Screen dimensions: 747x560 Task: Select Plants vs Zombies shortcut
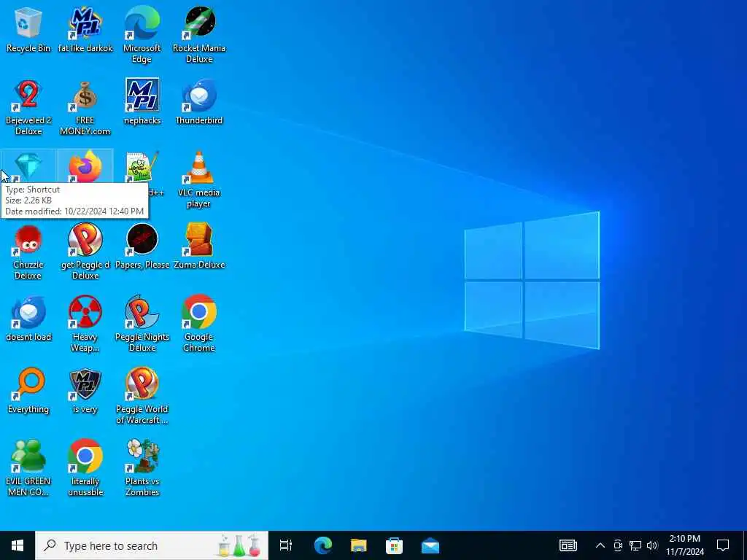tap(142, 468)
